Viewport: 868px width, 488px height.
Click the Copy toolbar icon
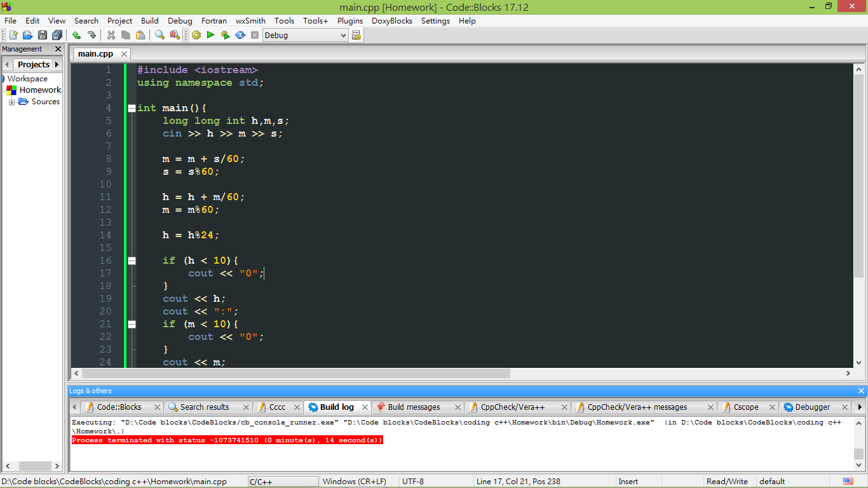click(126, 35)
